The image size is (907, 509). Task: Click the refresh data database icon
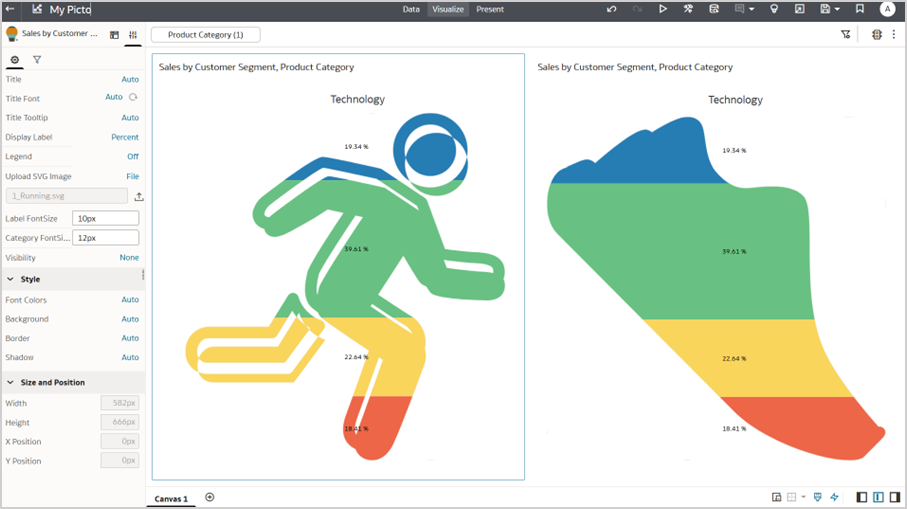(714, 9)
